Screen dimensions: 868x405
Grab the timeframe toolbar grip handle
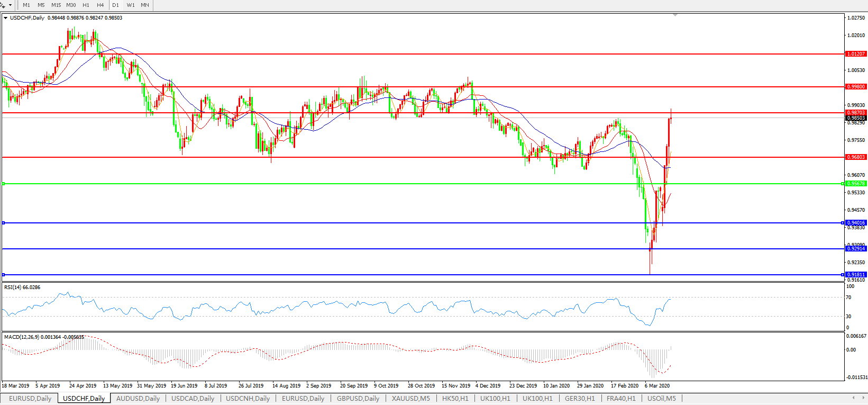(x=17, y=5)
